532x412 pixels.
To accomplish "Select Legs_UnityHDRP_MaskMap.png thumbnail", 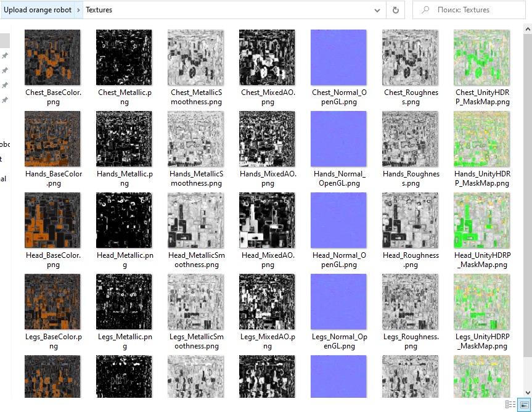I will (482, 302).
